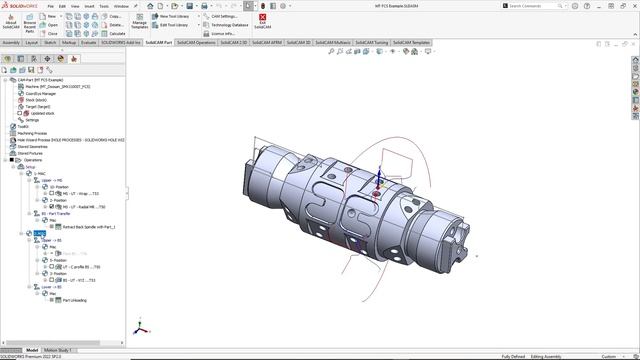Image resolution: width=640 pixels, height=360 pixels.
Task: Click the CoordSys Manager icon
Action: coord(21,93)
